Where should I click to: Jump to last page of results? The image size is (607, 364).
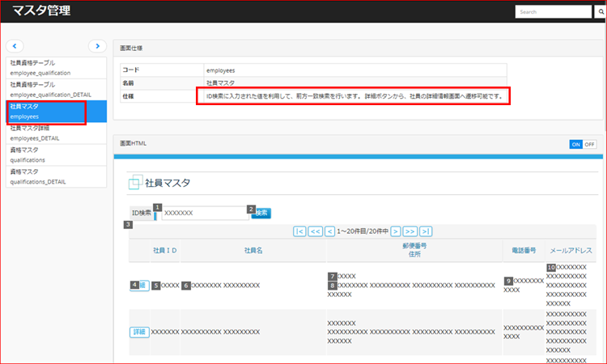pos(426,231)
